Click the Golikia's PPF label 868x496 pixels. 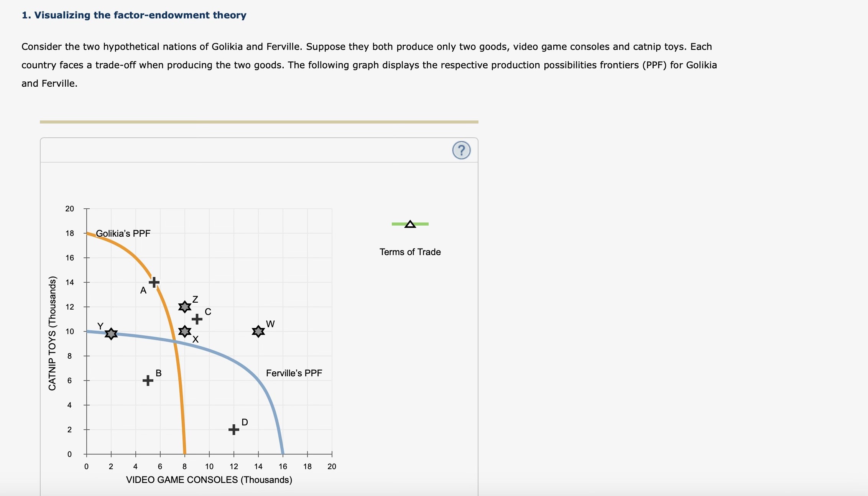pyautogui.click(x=123, y=232)
